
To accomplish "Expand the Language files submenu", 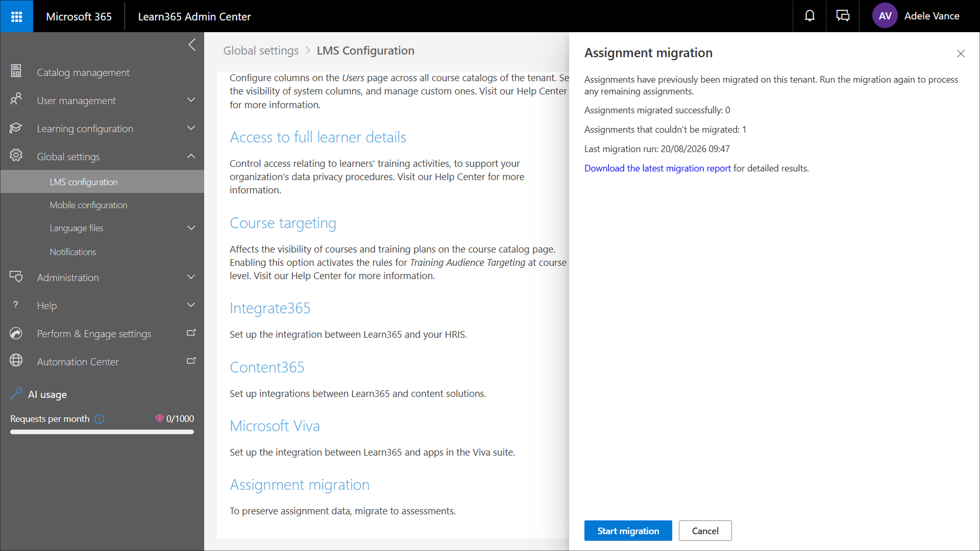I will [191, 228].
